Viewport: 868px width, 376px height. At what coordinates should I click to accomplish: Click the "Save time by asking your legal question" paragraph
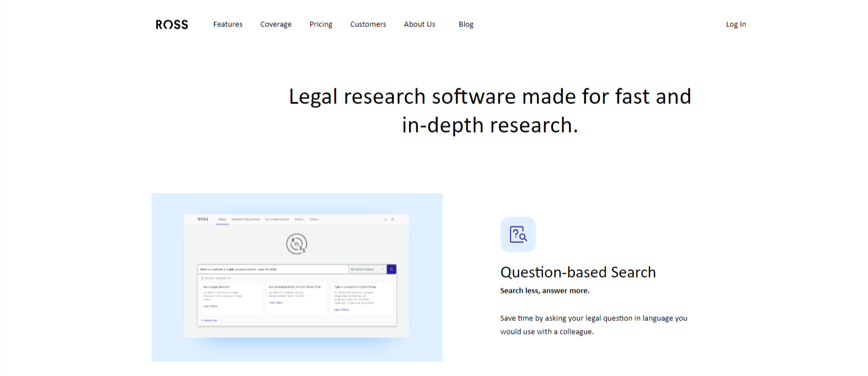pyautogui.click(x=594, y=325)
